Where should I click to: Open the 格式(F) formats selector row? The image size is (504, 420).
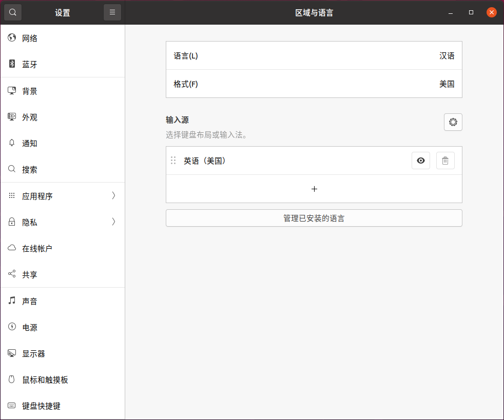(x=314, y=84)
